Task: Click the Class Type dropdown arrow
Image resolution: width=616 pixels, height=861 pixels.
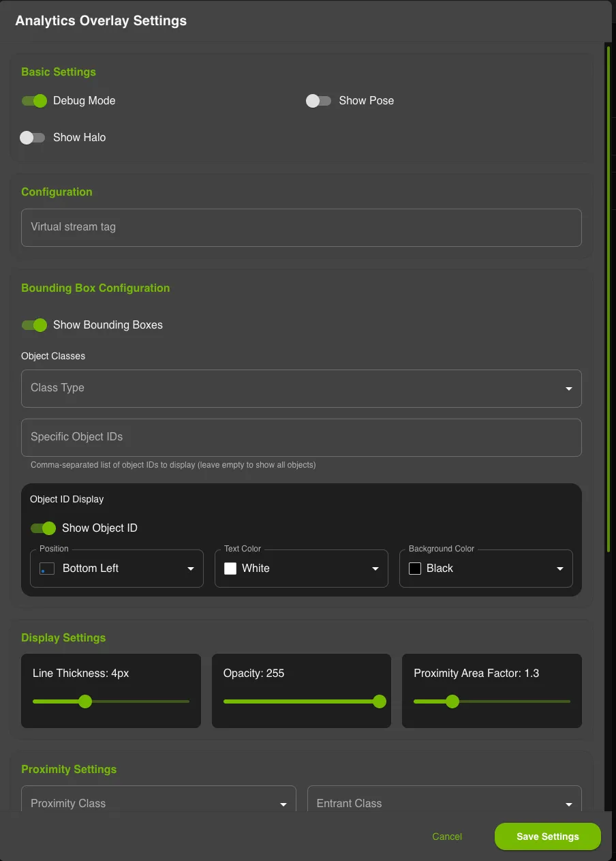Action: [x=569, y=389]
